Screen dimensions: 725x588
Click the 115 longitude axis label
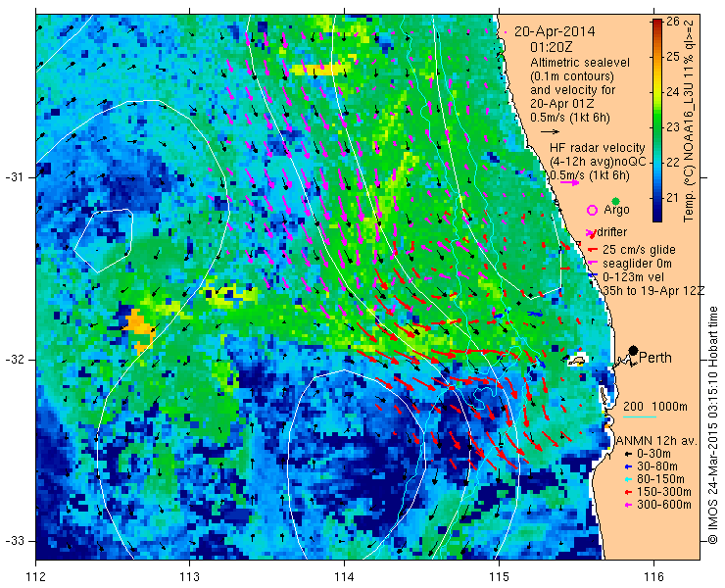coord(499,577)
